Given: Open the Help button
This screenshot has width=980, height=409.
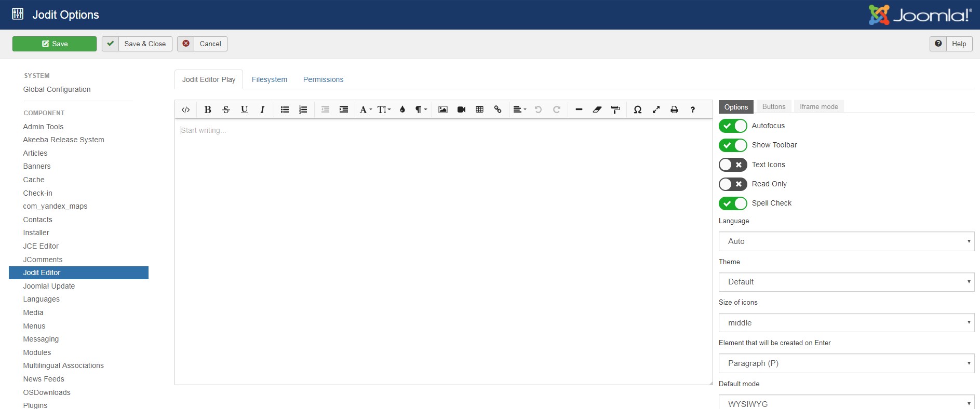Looking at the screenshot, I should [x=951, y=44].
